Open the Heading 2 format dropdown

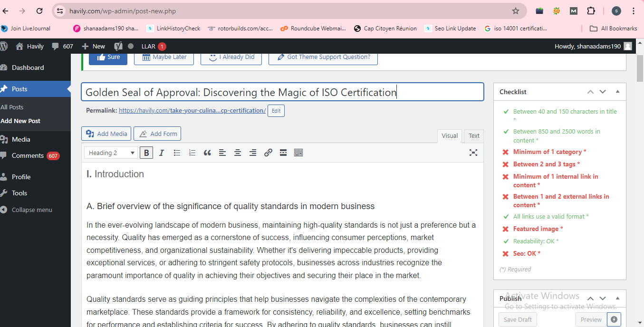coord(111,153)
